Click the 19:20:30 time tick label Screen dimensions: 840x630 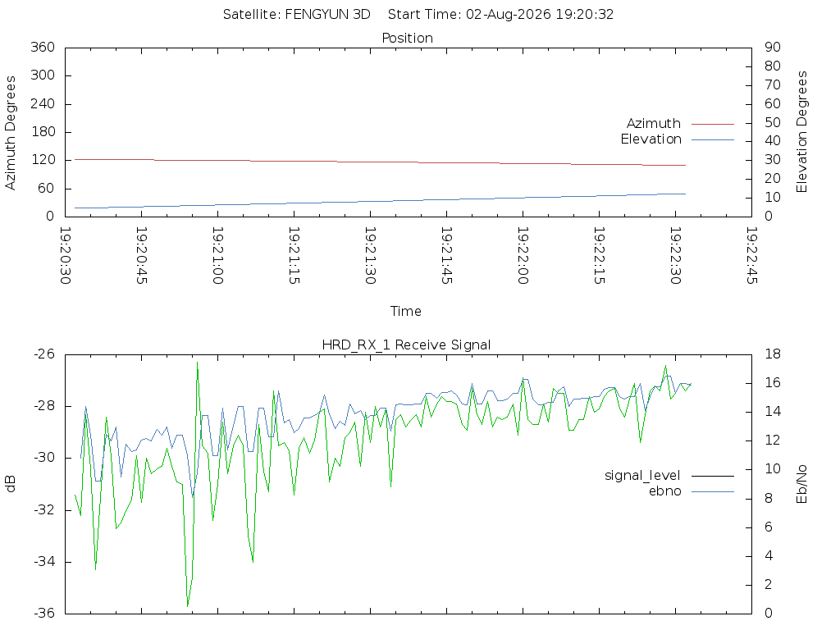click(66, 256)
